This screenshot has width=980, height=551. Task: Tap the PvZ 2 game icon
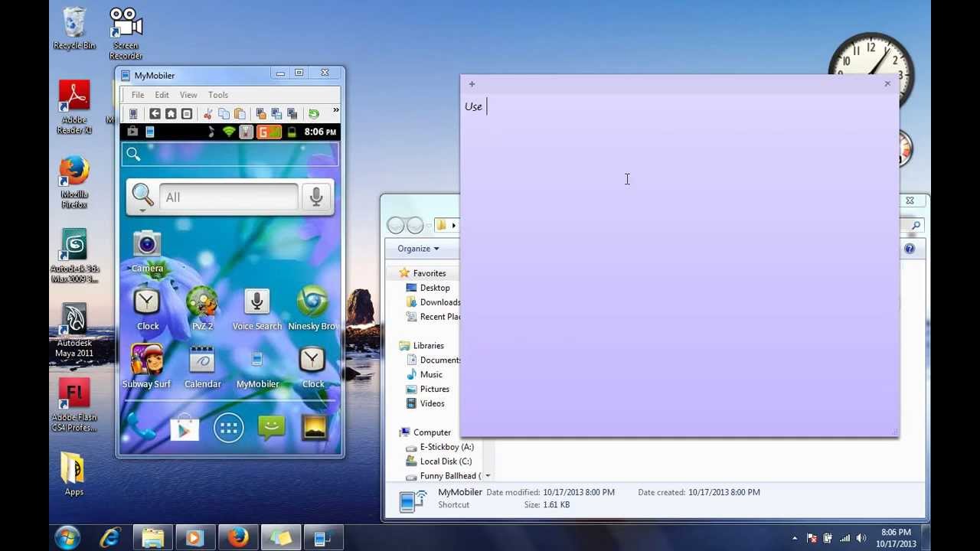[x=202, y=309]
